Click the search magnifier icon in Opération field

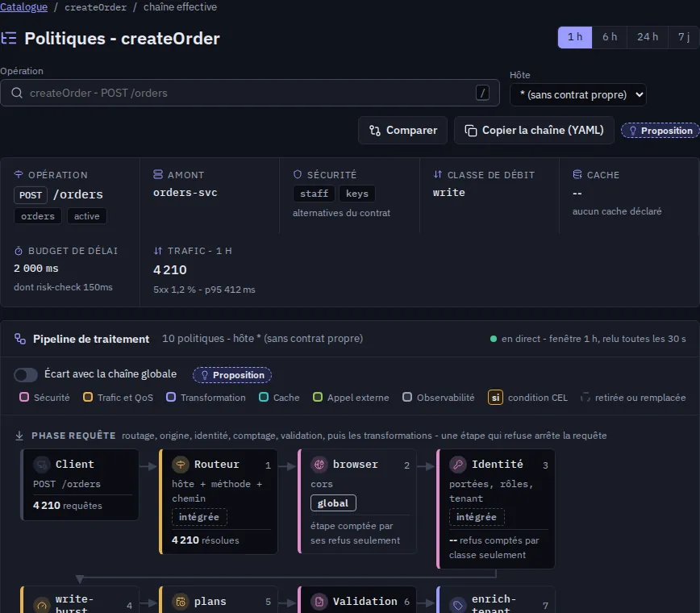[x=17, y=93]
